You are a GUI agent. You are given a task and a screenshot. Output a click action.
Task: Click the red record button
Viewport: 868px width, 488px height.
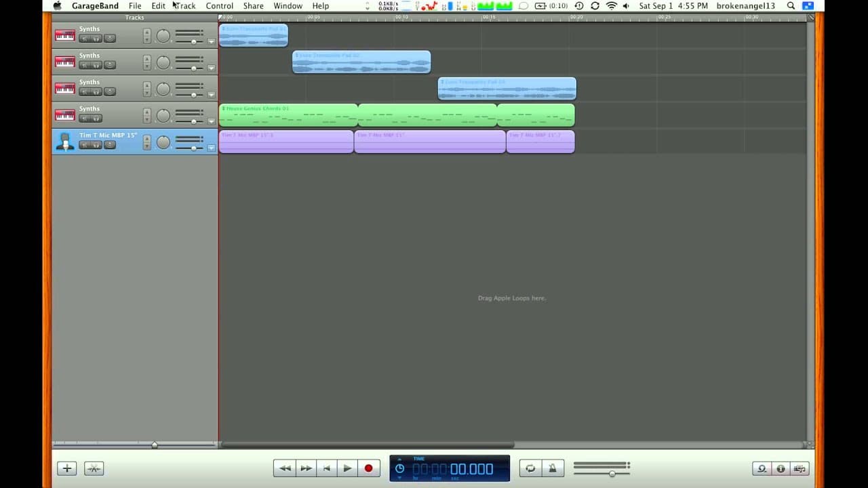[x=368, y=468]
